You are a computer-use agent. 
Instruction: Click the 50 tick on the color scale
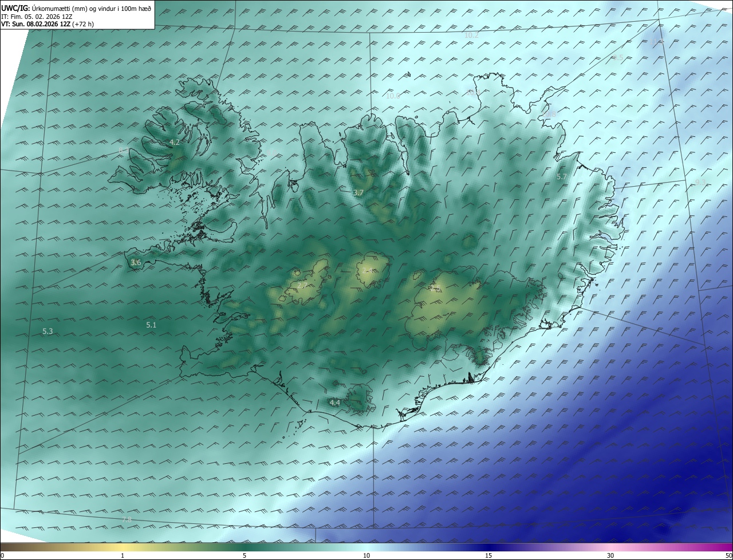coord(728,555)
